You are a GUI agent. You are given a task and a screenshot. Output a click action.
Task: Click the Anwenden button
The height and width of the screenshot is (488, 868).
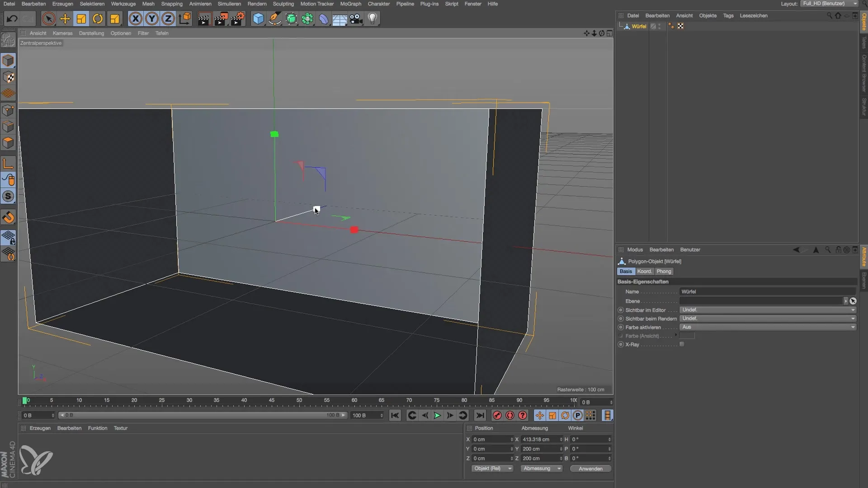pyautogui.click(x=590, y=469)
